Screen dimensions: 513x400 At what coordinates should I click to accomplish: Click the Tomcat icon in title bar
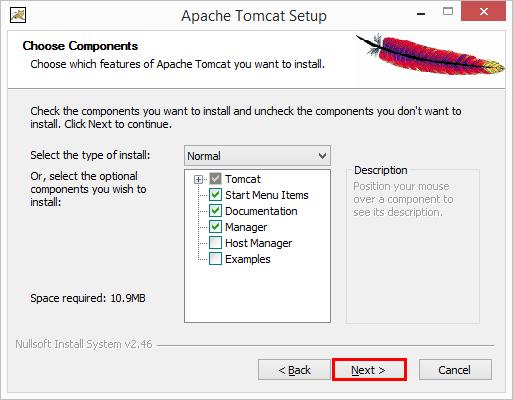click(x=18, y=15)
